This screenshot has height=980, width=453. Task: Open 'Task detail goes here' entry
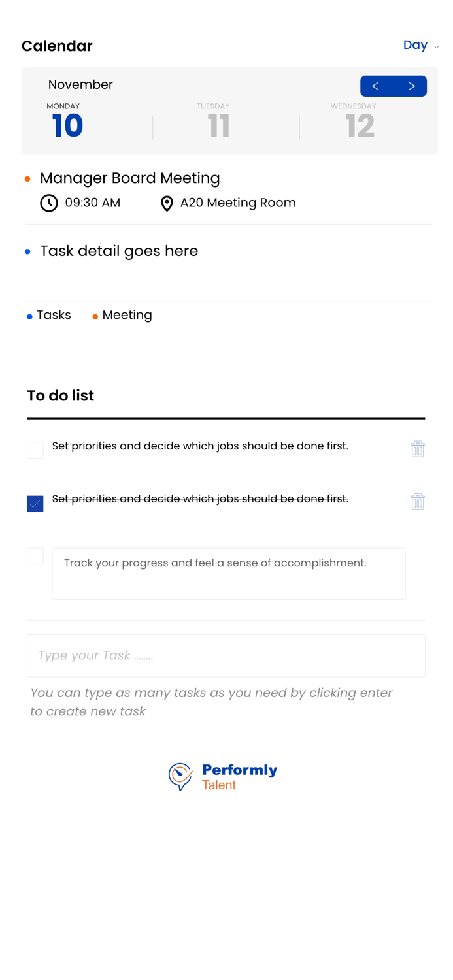[119, 251]
